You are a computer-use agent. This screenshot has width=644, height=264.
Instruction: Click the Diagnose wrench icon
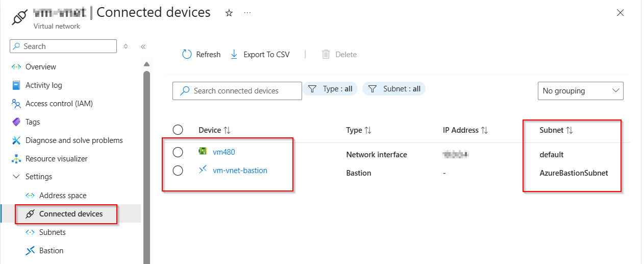16,140
